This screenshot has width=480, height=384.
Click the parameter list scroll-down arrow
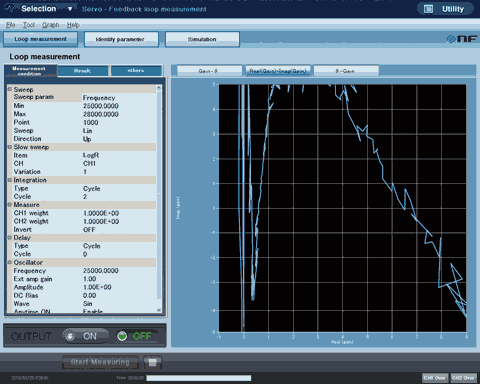point(159,310)
